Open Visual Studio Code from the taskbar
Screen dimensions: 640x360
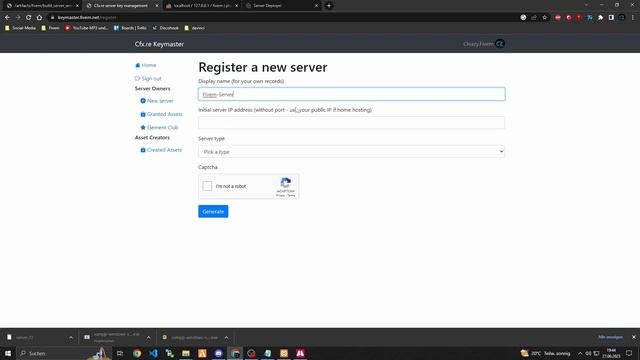[153, 353]
